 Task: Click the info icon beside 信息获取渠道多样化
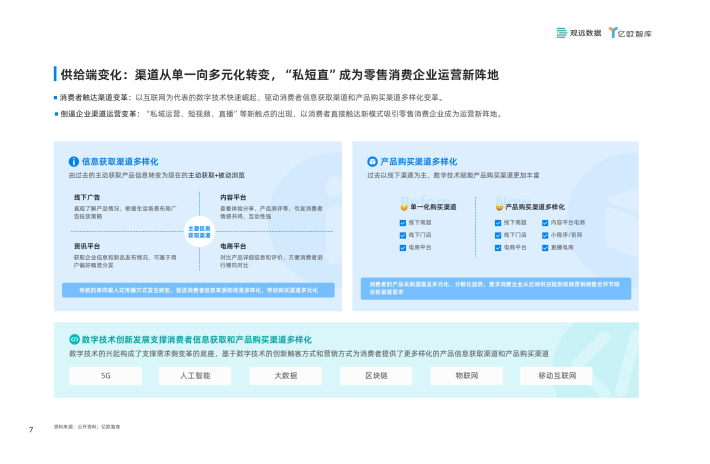pos(74,162)
